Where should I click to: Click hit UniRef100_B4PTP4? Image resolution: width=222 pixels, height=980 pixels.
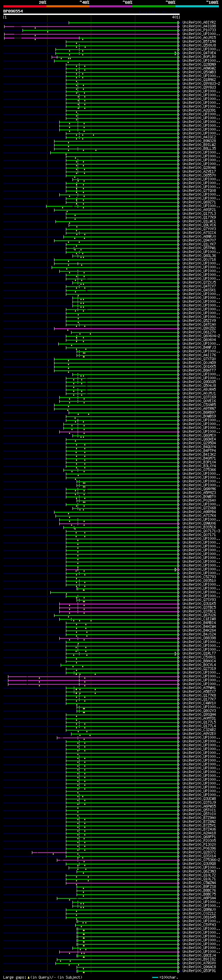point(199,451)
